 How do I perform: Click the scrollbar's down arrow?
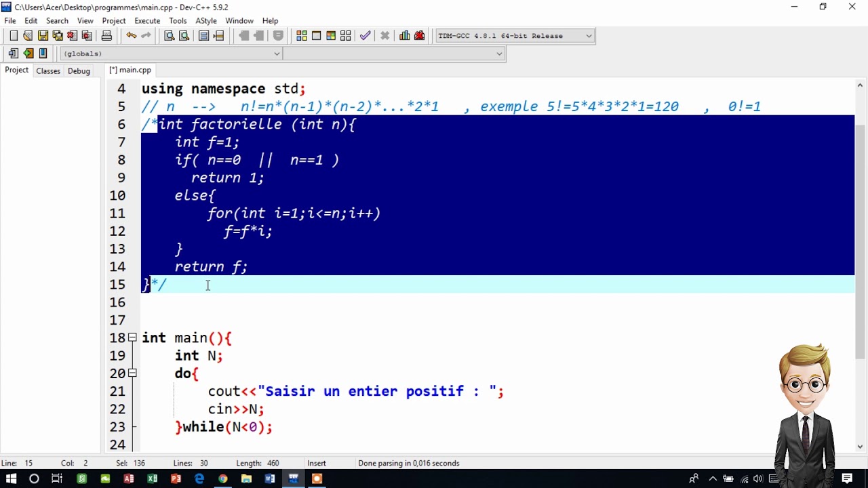[x=860, y=447]
